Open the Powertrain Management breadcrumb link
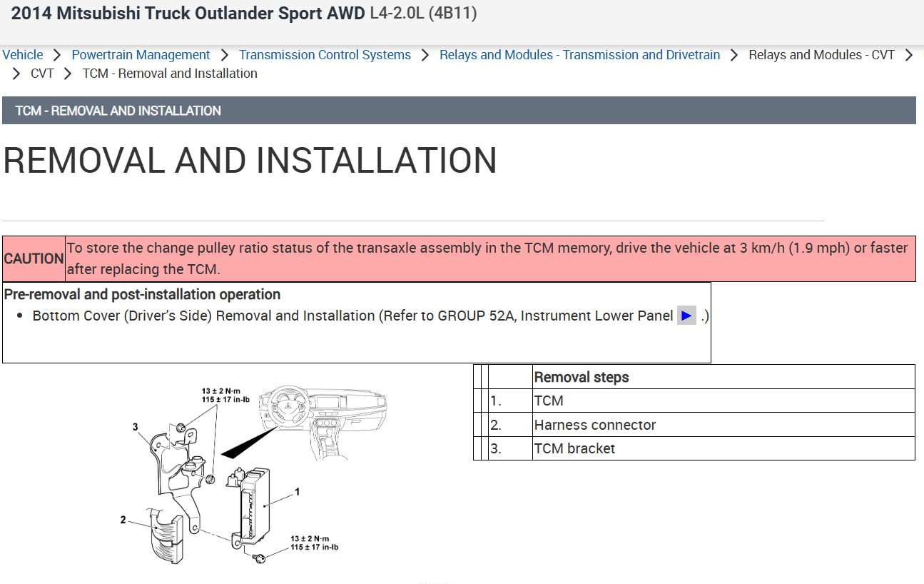Screen dimensions: 924x584 pyautogui.click(x=141, y=55)
